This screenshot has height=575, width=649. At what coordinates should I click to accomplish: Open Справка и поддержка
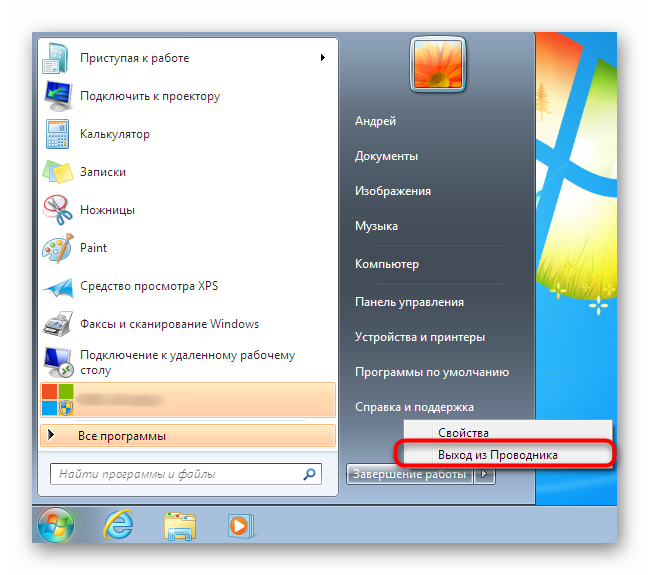[x=414, y=407]
